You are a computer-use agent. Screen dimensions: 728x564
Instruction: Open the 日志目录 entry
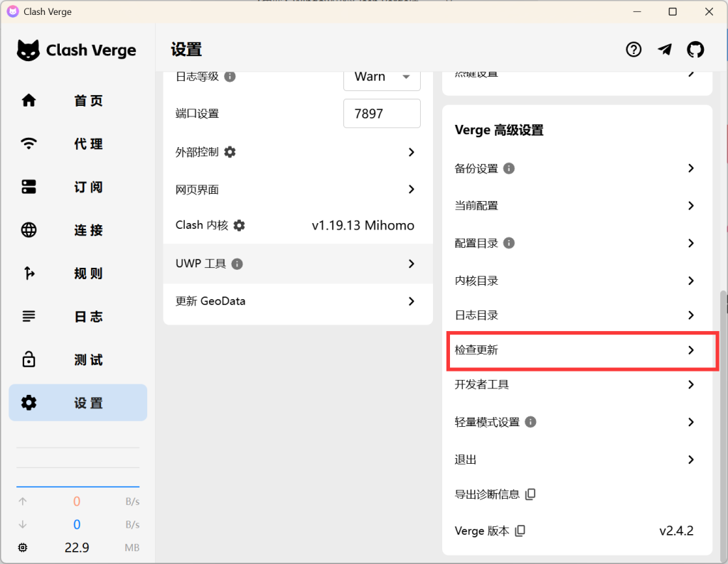(x=577, y=315)
